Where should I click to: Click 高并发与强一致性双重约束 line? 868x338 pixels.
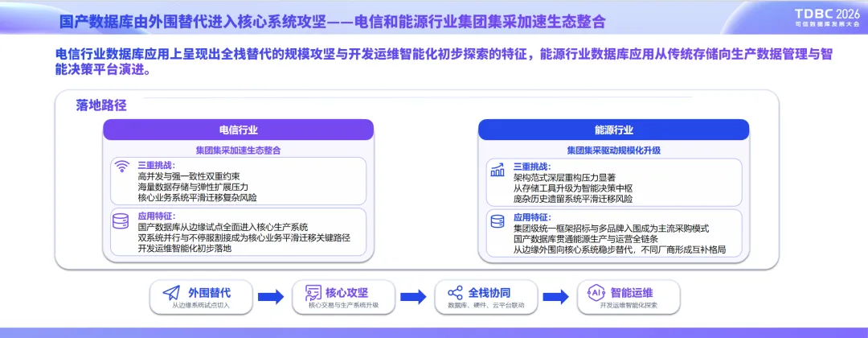[189, 176]
